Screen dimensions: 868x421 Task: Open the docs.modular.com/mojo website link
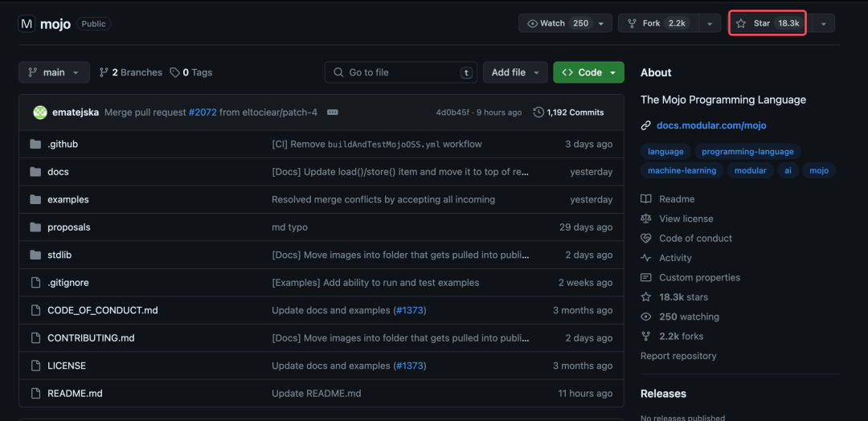pyautogui.click(x=711, y=125)
